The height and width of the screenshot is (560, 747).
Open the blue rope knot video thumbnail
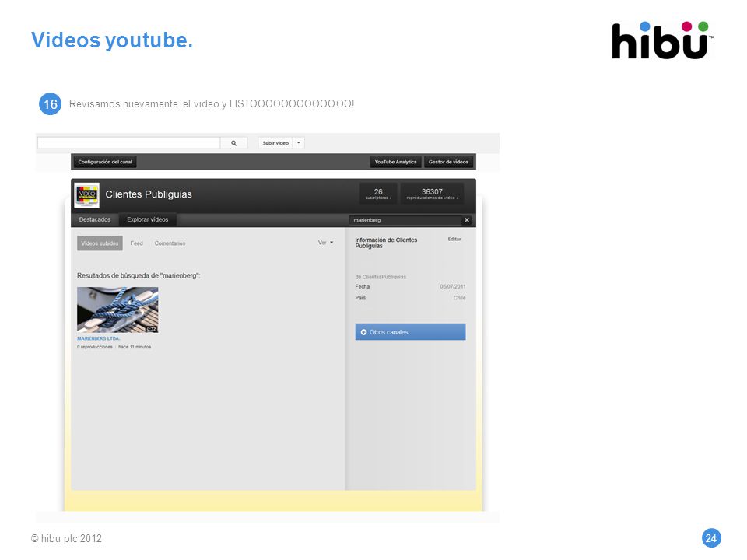pyautogui.click(x=117, y=310)
